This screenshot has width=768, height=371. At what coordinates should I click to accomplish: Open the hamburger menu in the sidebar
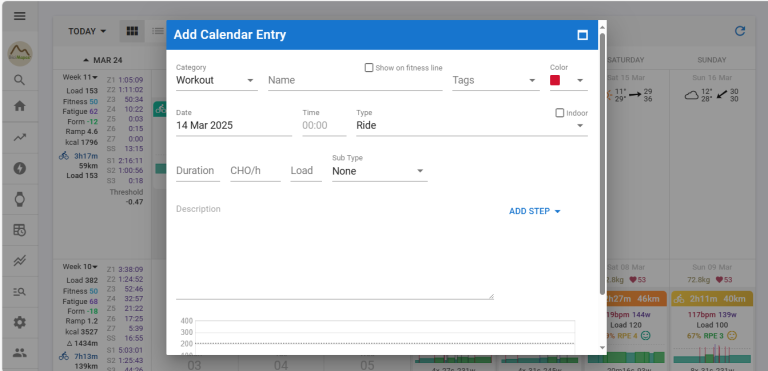click(x=20, y=16)
